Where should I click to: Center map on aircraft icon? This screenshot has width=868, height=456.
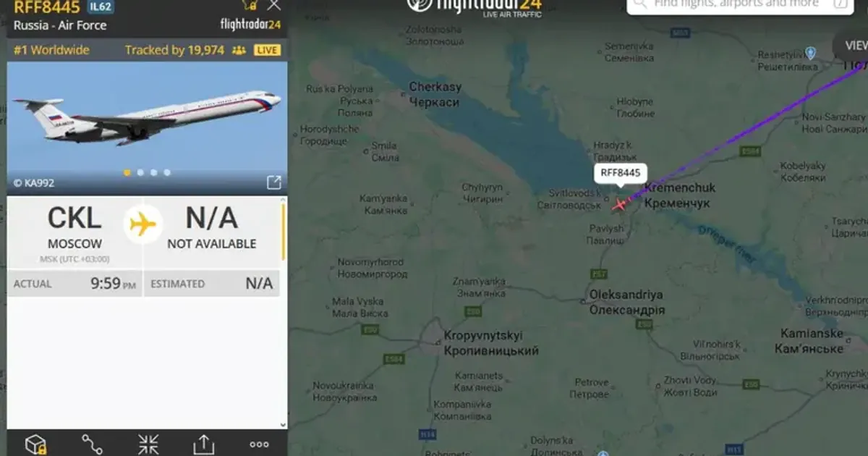tap(148, 444)
